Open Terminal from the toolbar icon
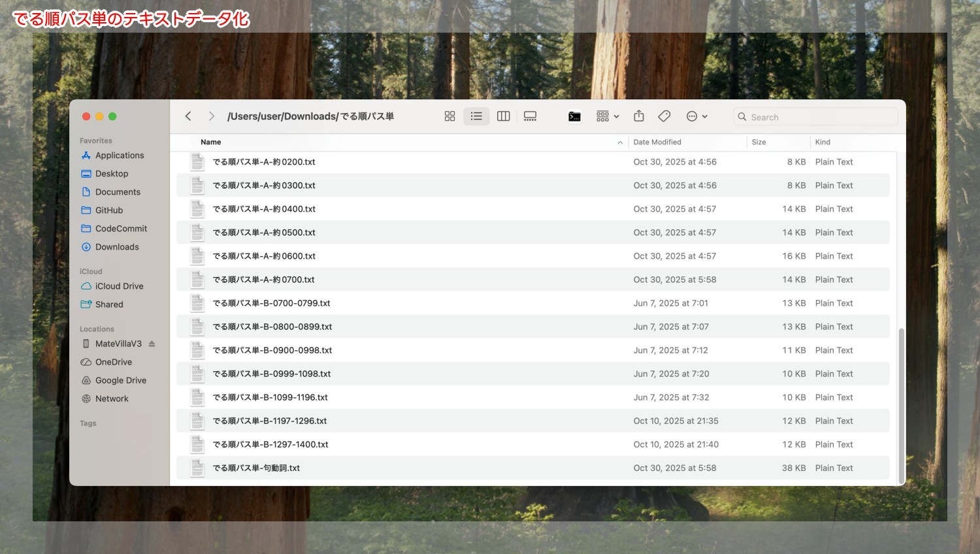The image size is (980, 554). (x=574, y=116)
